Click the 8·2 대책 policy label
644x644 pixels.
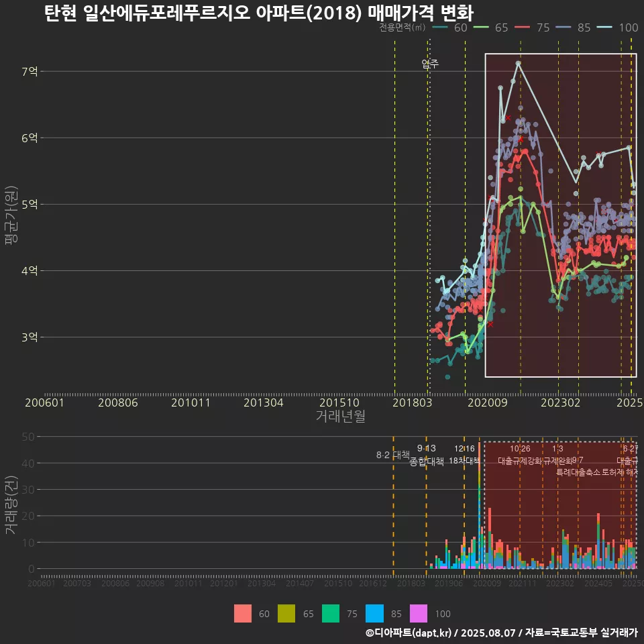point(393,455)
